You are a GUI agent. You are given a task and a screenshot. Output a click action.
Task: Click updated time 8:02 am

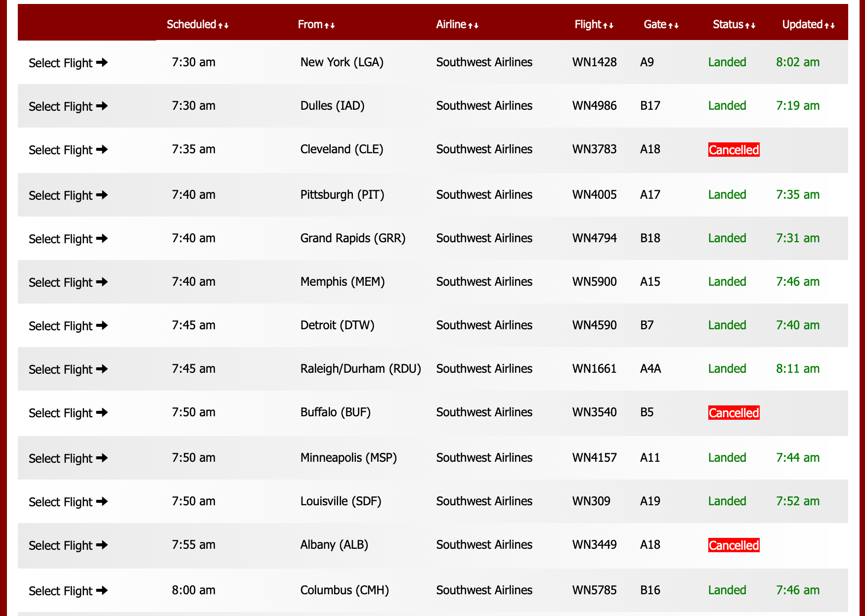pyautogui.click(x=798, y=62)
